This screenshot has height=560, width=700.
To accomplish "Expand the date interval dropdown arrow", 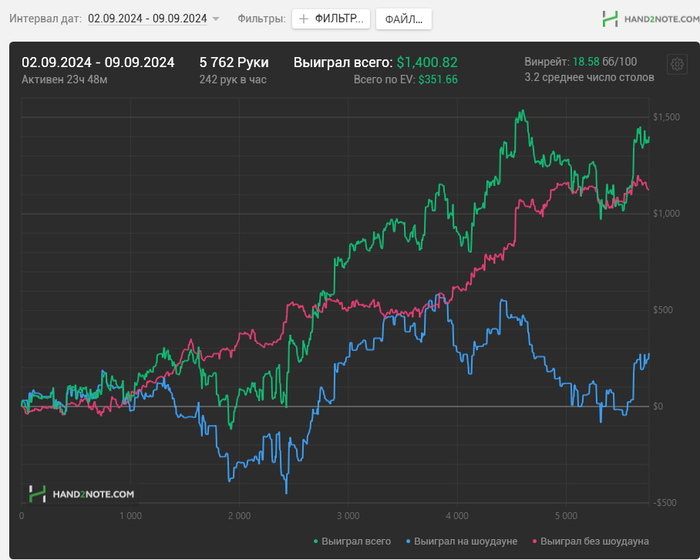I will (x=216, y=19).
